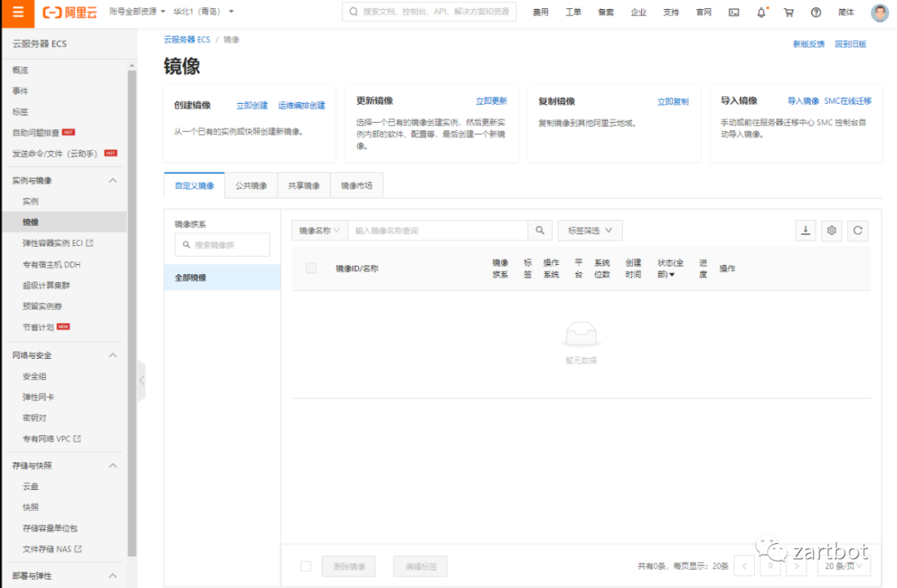Screen dimensions: 897x588
Task: Click the search magnifier in the top bar
Action: [354, 12]
